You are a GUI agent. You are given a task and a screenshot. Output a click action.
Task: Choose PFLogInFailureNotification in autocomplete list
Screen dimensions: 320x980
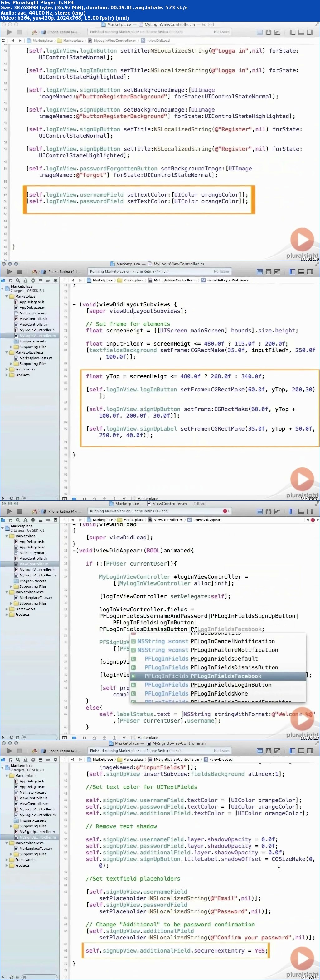(x=218, y=650)
